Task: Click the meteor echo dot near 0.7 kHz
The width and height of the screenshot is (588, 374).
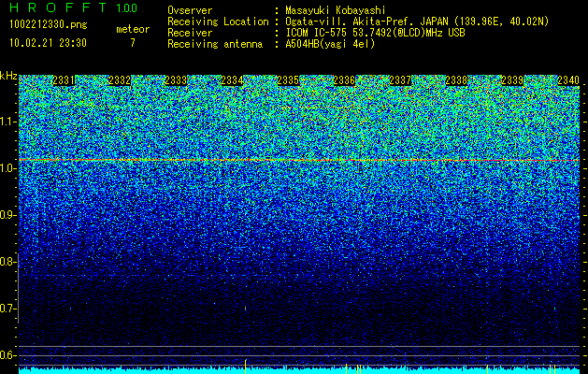Action: pyautogui.click(x=245, y=309)
